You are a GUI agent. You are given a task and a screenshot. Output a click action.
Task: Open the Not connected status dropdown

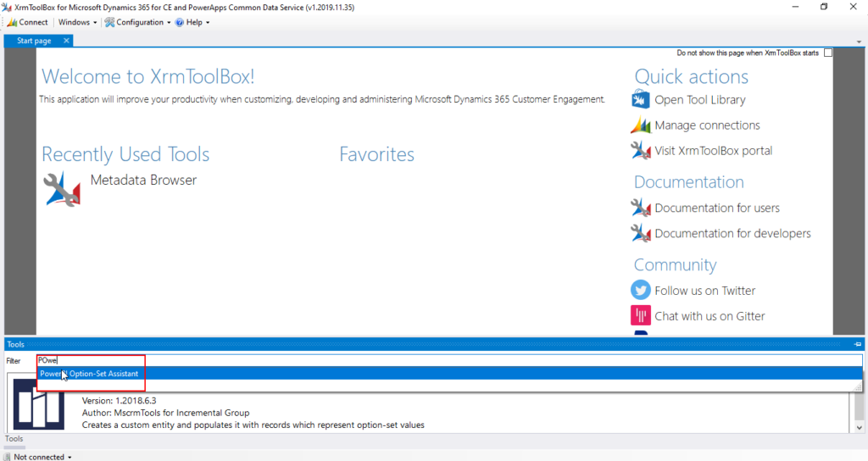click(x=42, y=457)
